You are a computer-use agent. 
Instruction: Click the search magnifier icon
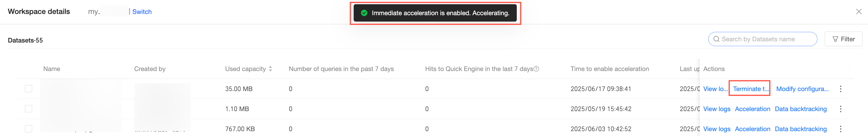click(716, 39)
